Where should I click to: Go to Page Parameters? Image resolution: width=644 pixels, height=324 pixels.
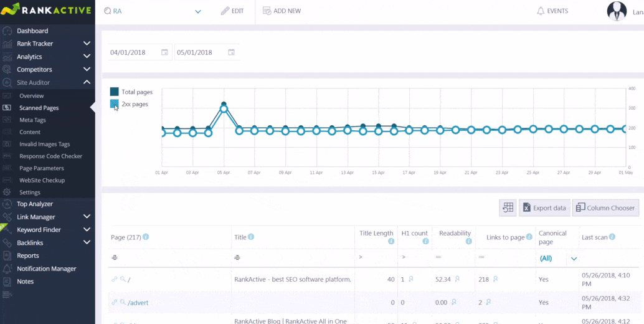42,168
